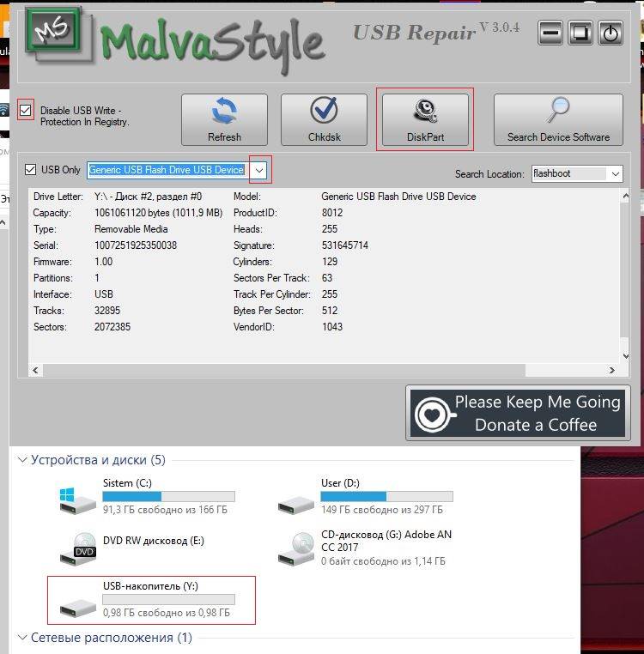Toggle Disable USB Write-Protection checkbox
The height and width of the screenshot is (654, 644).
pos(26,110)
